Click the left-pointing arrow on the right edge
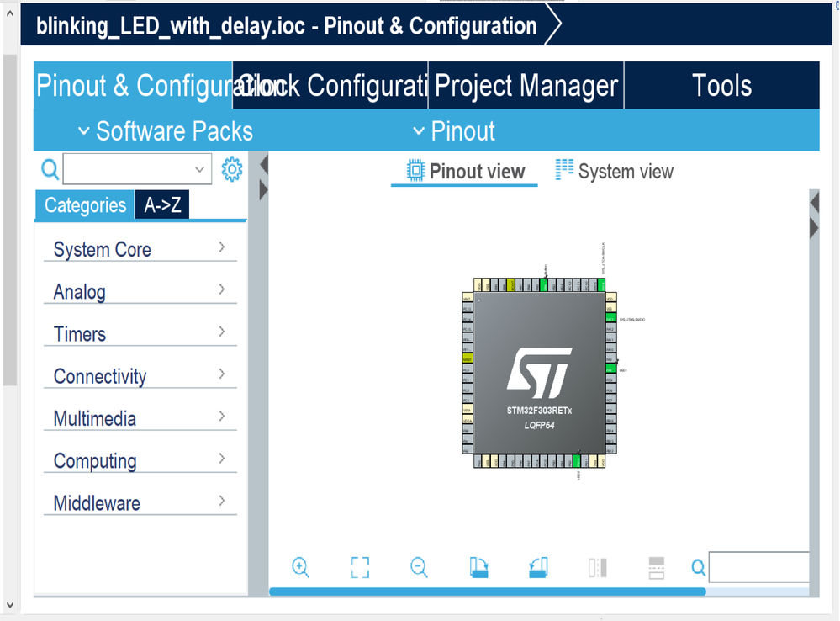 click(815, 203)
